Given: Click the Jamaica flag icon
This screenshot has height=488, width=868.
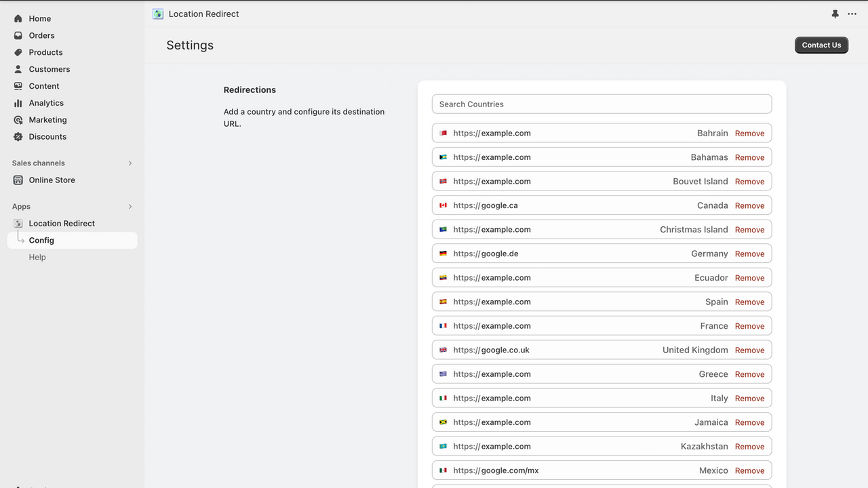Looking at the screenshot, I should pyautogui.click(x=443, y=422).
